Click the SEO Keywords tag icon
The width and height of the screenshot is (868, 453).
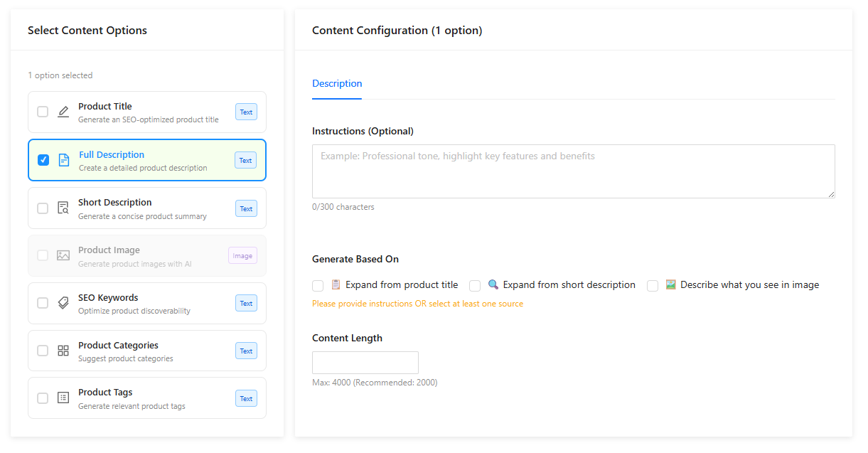63,303
